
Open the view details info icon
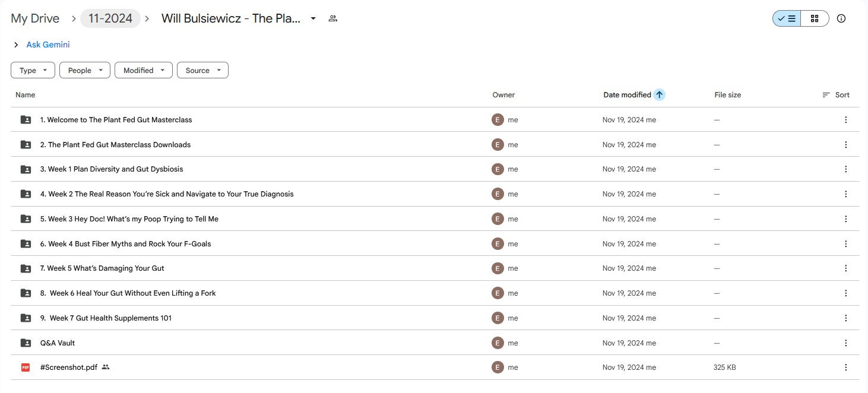coord(841,18)
